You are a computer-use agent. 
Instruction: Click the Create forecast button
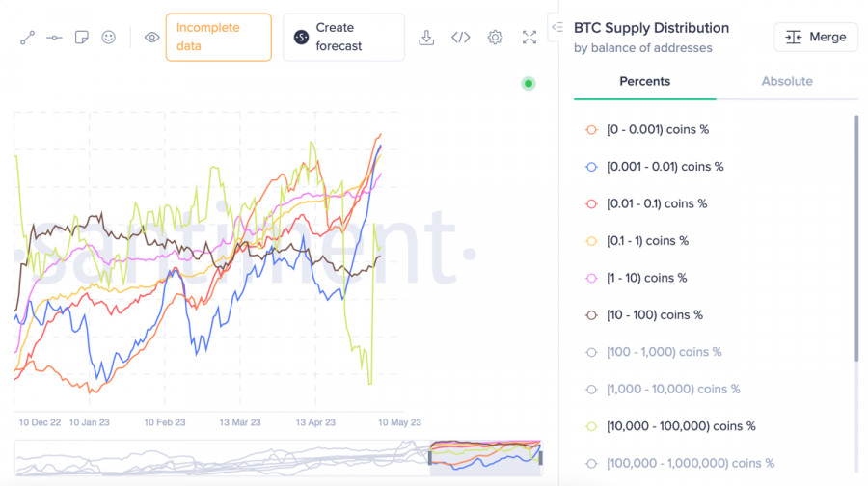343,38
